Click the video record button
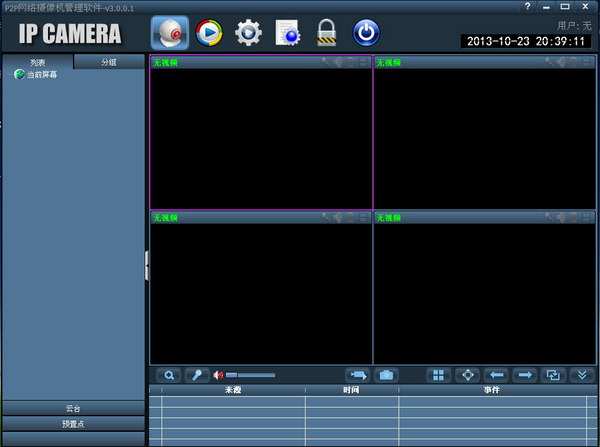600x447 pixels. point(357,375)
